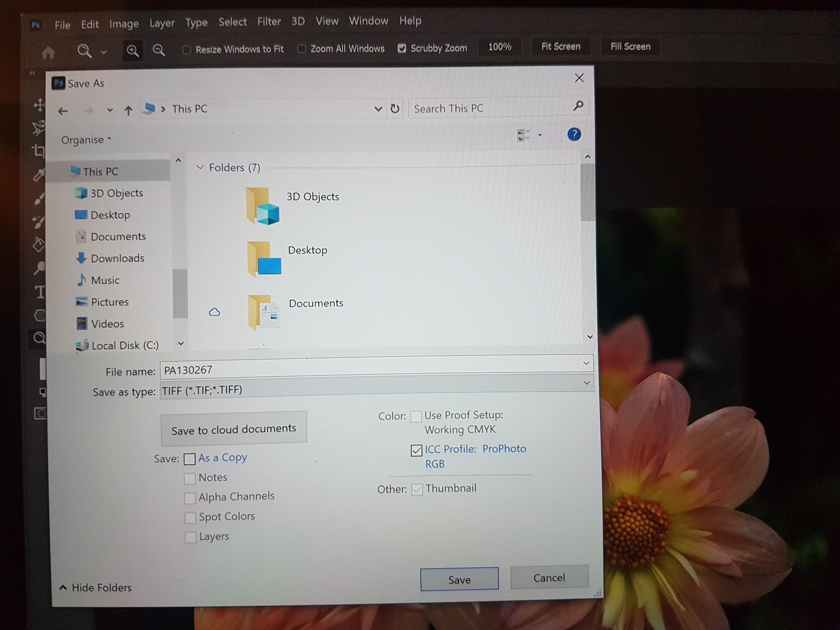Open the Filter menu

click(x=269, y=22)
